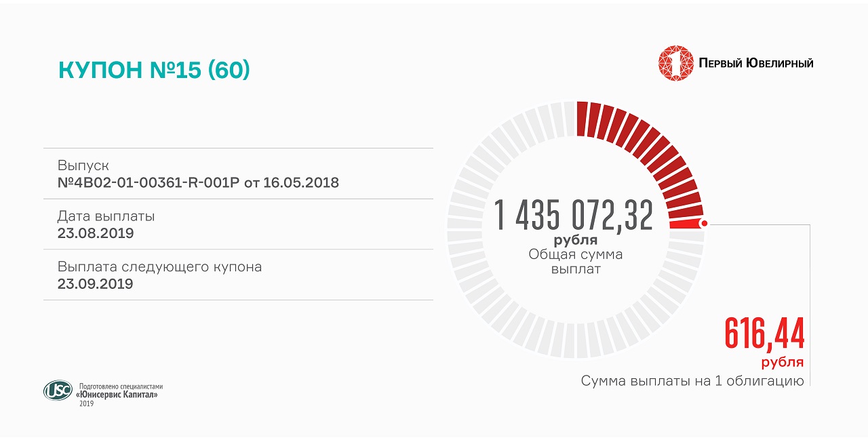Click the Выпуск label
868x438 pixels.
tap(83, 165)
